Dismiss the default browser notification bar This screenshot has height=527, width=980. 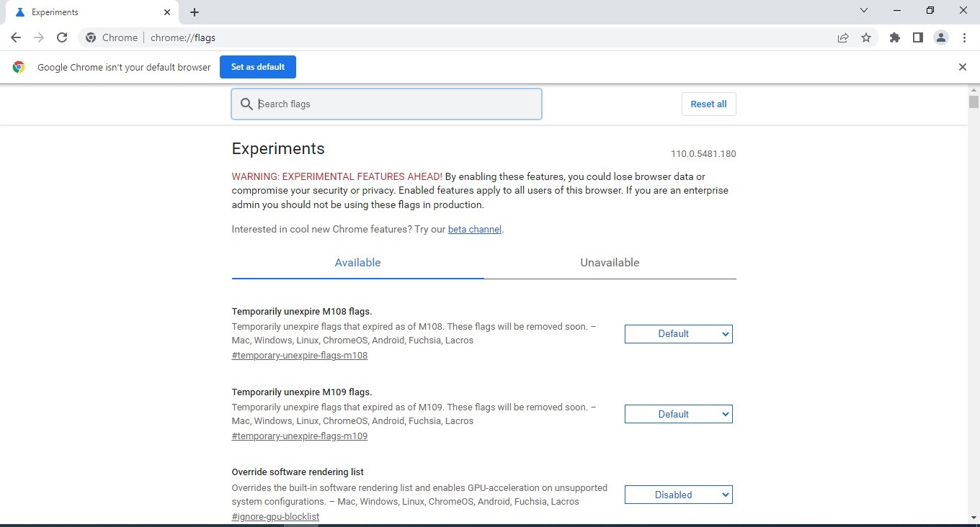coord(962,67)
